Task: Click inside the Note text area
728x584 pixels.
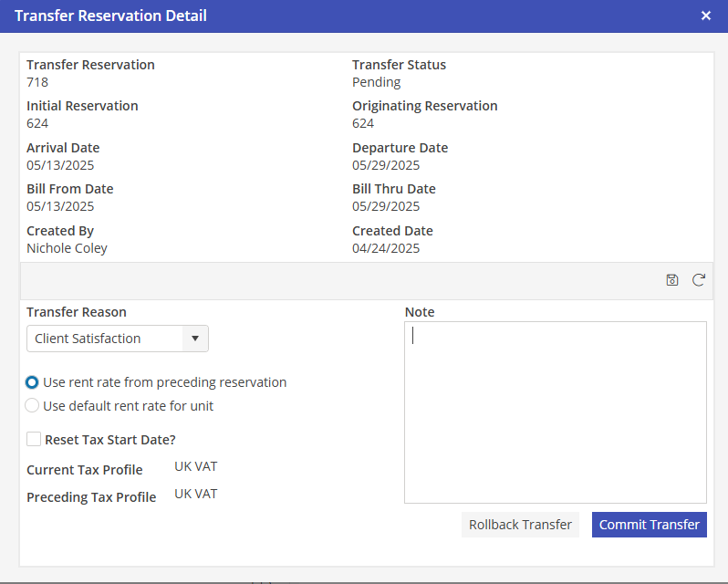Action: tap(555, 412)
